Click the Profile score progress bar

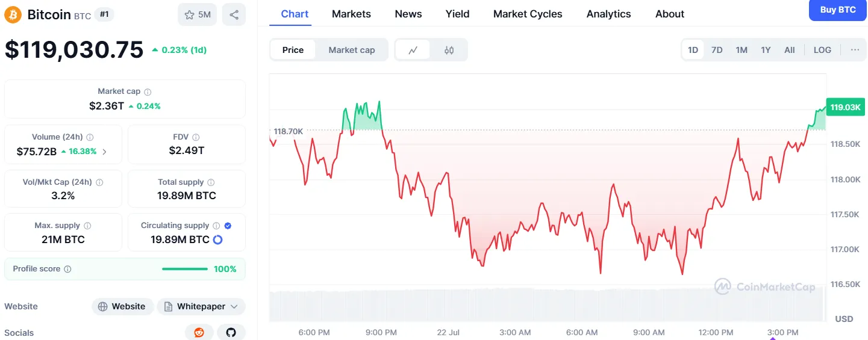pyautogui.click(x=184, y=269)
